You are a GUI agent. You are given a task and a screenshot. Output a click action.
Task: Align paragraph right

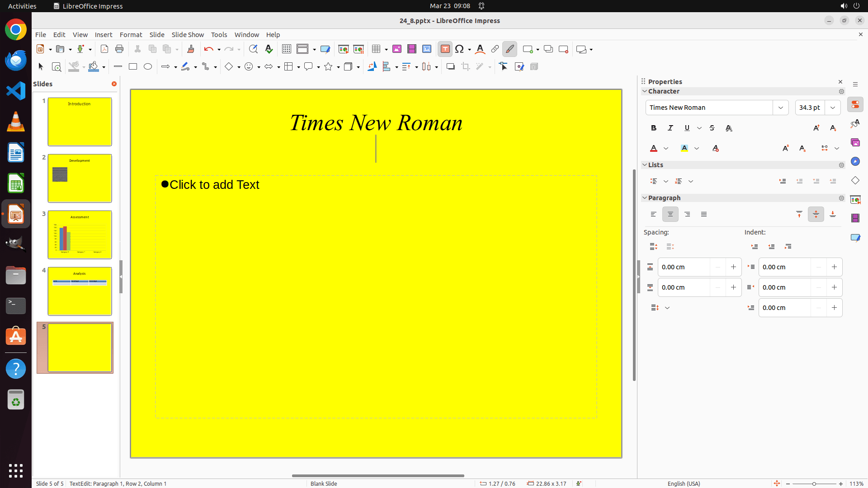(x=687, y=214)
